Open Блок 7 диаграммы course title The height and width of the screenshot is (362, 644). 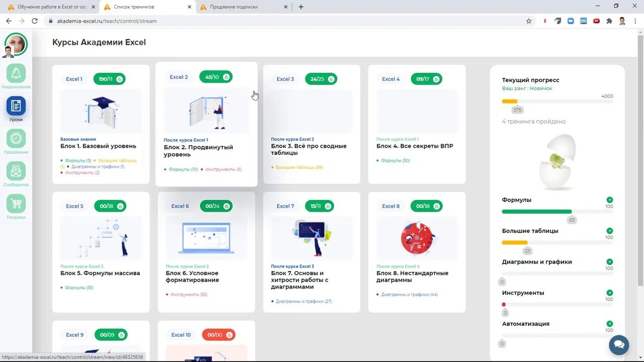[299, 280]
